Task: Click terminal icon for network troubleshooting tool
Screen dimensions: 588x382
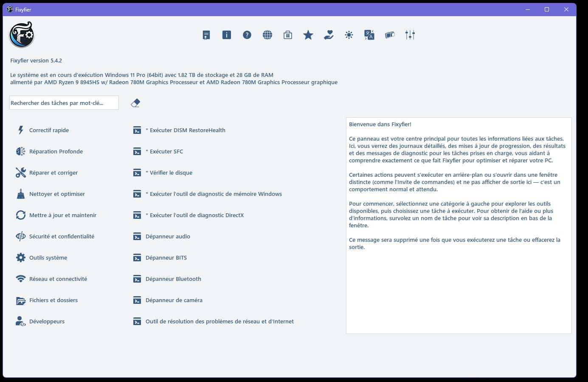Action: pos(137,322)
